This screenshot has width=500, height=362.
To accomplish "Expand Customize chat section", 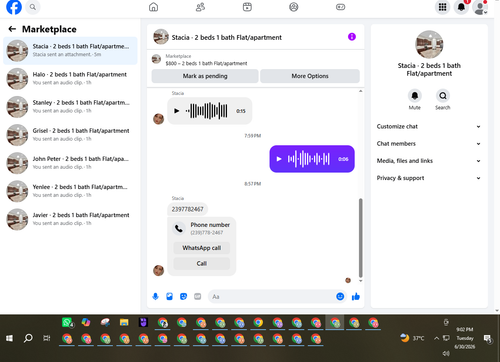I will pyautogui.click(x=429, y=126).
